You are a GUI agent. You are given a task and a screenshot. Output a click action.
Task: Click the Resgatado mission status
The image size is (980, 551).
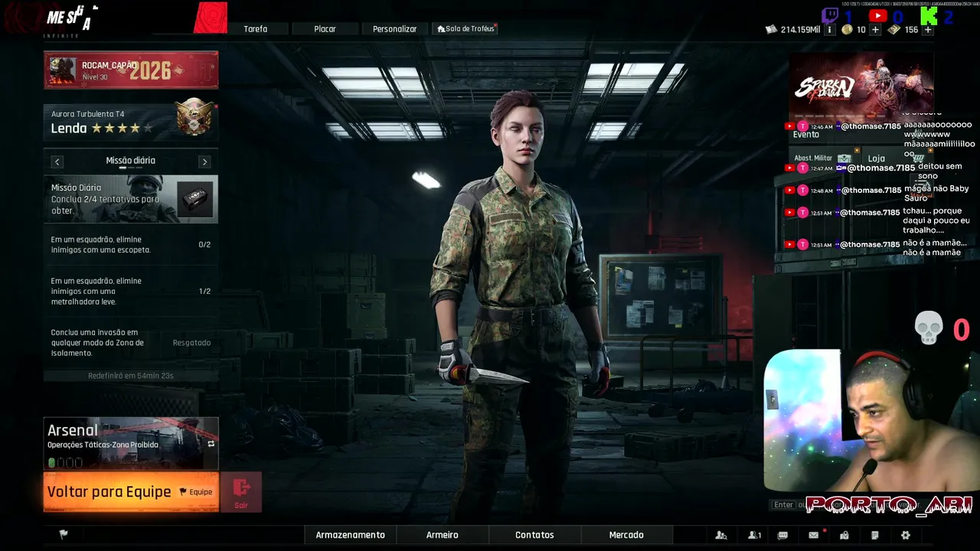point(191,343)
